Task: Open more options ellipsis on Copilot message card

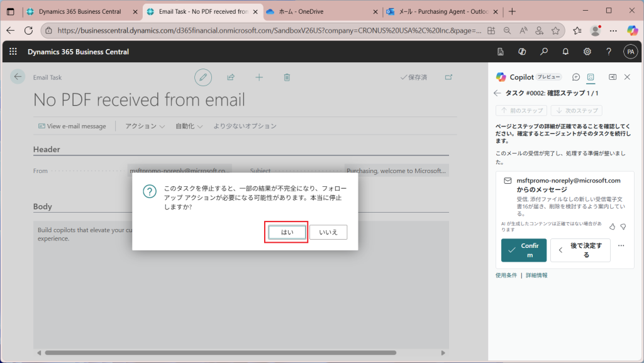Action: tap(621, 245)
